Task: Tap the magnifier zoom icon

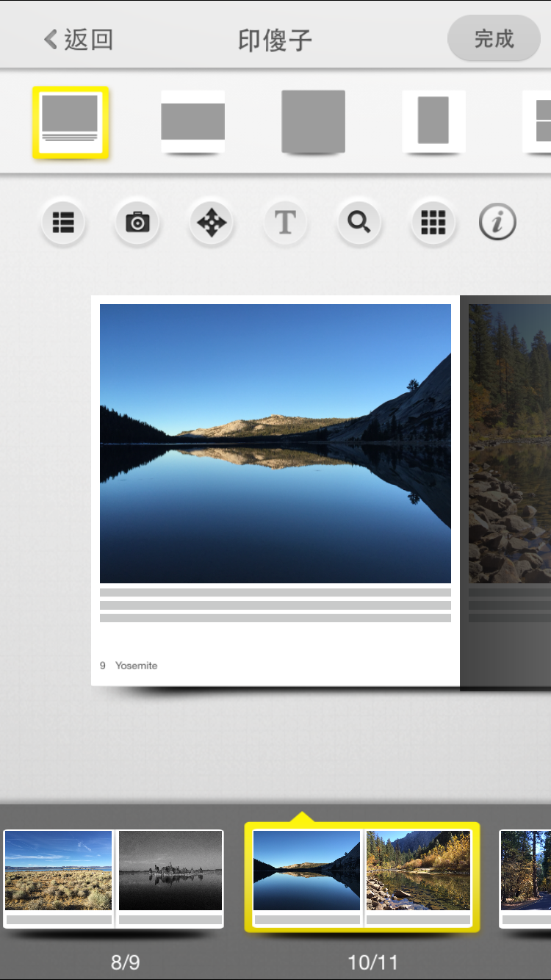Action: (x=359, y=222)
